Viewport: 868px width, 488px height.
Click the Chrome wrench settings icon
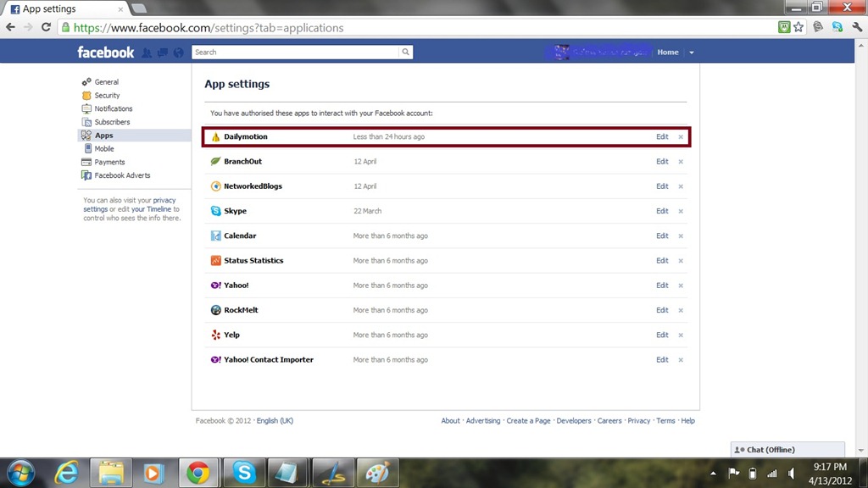(x=855, y=27)
